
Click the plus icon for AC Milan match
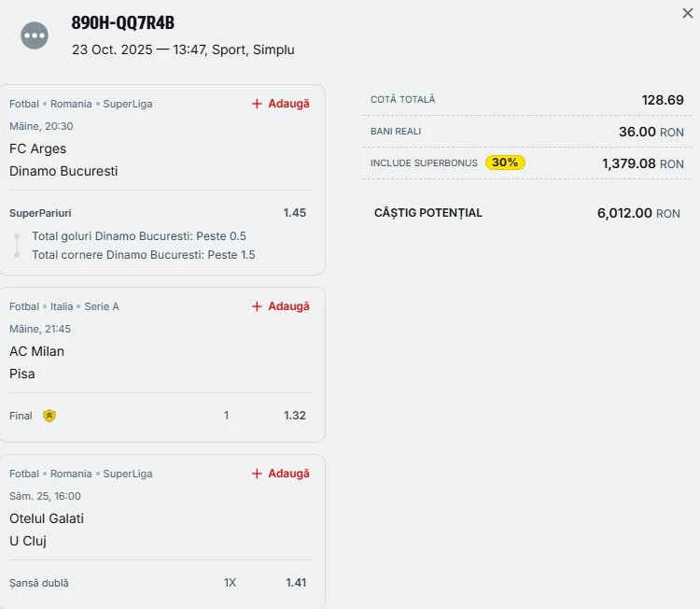pos(257,306)
